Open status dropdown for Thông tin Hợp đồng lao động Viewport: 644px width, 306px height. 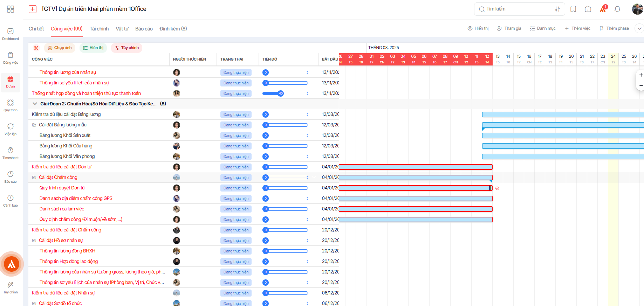coord(236,262)
